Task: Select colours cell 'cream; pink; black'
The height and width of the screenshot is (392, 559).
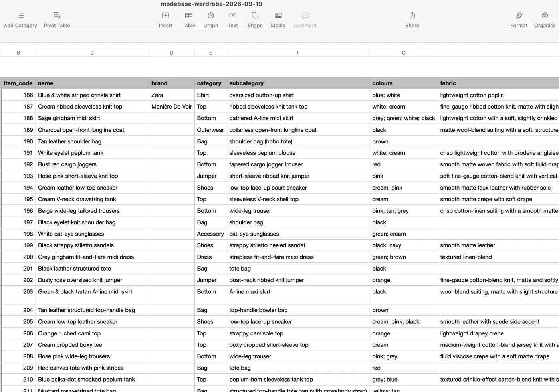Action: [x=404, y=322]
